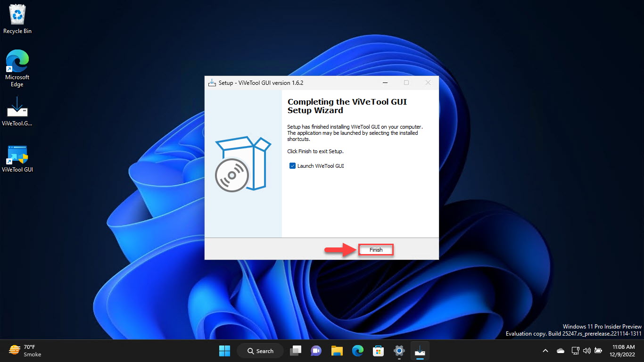
Task: Open the Windows Start menu
Action: [224, 351]
